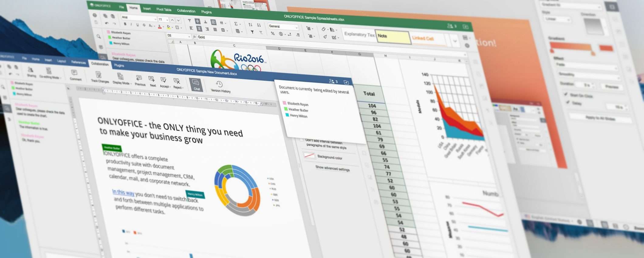
Task: Open the Collaboration tab in the spreadsheet window
Action: click(186, 11)
